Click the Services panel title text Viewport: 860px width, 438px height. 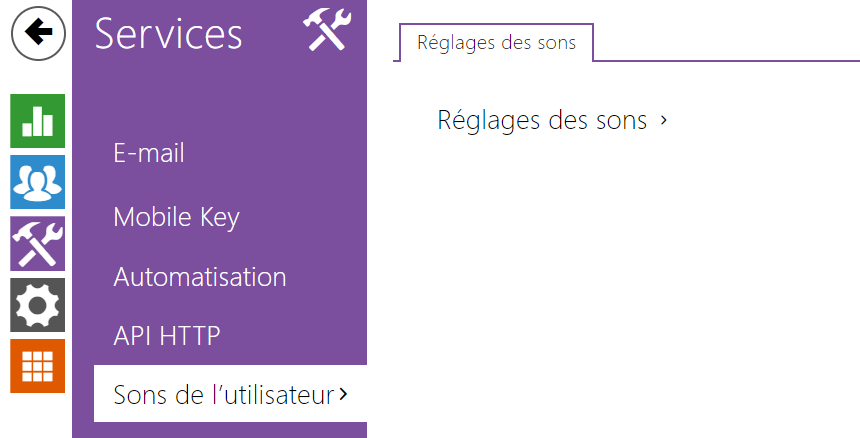[168, 34]
